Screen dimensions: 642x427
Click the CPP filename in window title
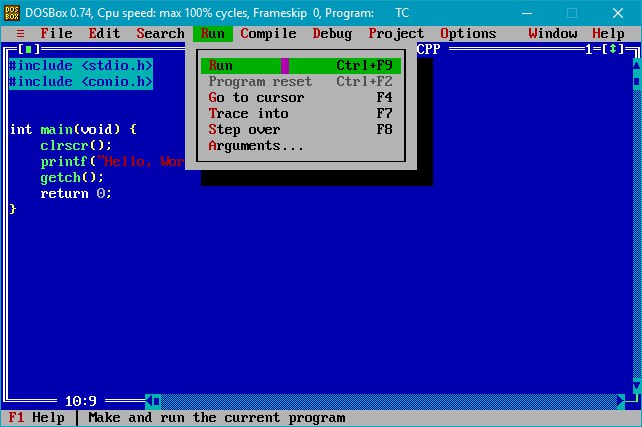(429, 49)
